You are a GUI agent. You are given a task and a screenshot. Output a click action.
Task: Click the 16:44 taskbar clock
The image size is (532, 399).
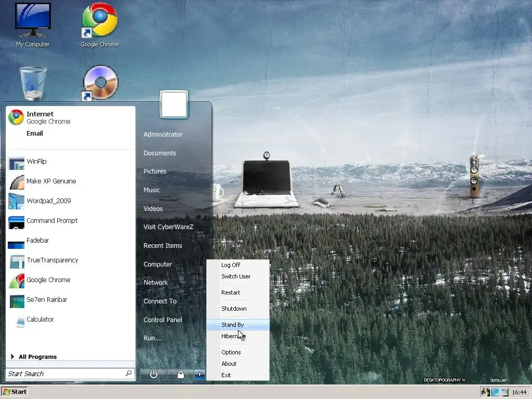coord(519,392)
